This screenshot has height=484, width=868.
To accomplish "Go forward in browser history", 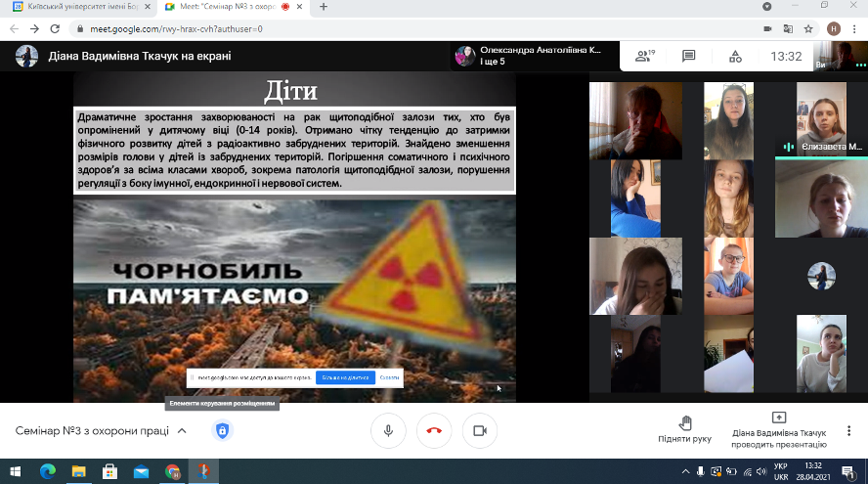I will tap(34, 28).
